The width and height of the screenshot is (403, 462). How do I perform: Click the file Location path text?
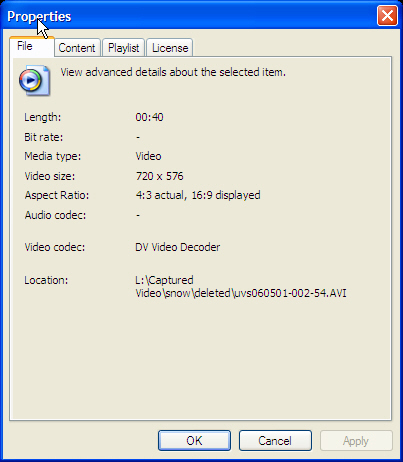(241, 287)
